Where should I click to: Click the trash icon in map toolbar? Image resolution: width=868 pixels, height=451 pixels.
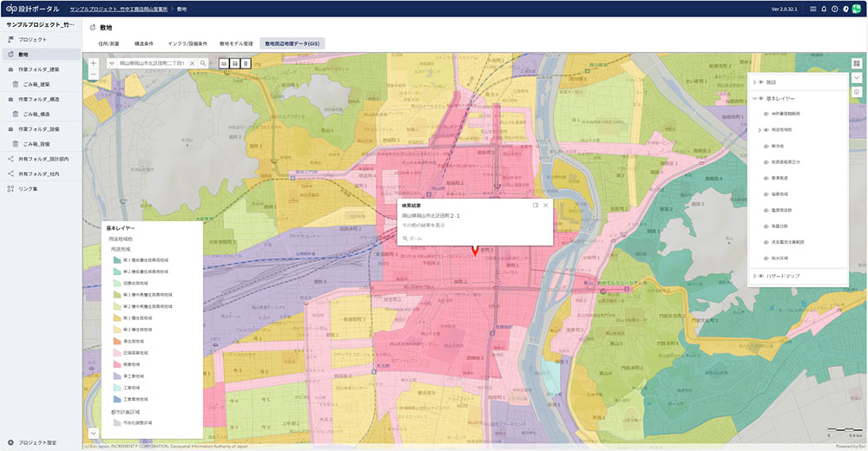(246, 63)
